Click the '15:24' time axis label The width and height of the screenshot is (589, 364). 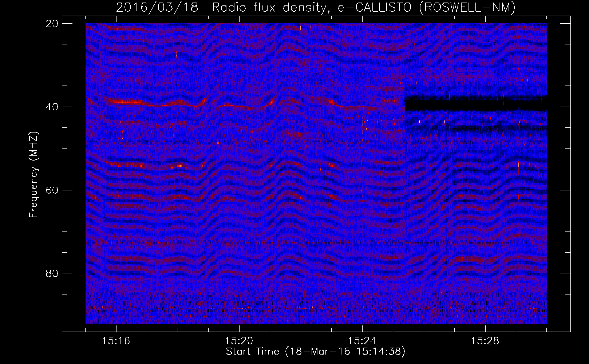(362, 341)
